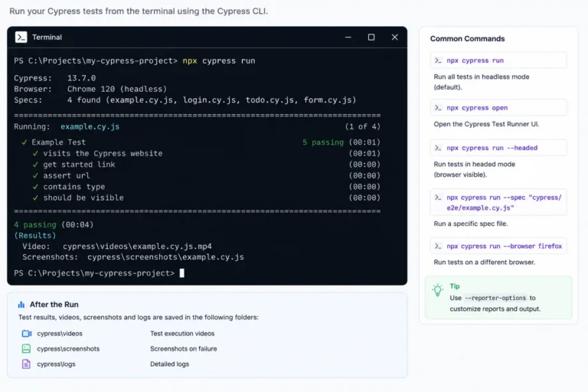Click 'visits the Cypress website' test line
Image resolution: width=588 pixels, height=392 pixels.
[103, 153]
